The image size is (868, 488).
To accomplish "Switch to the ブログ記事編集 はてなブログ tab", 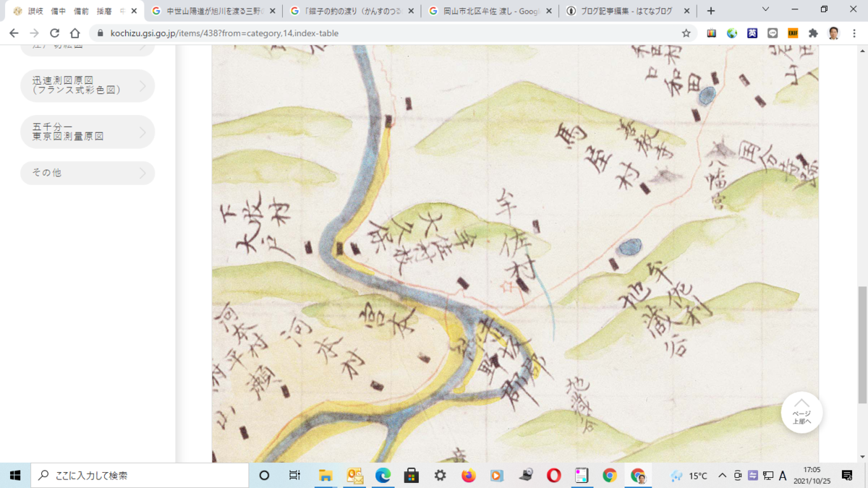I will [628, 11].
